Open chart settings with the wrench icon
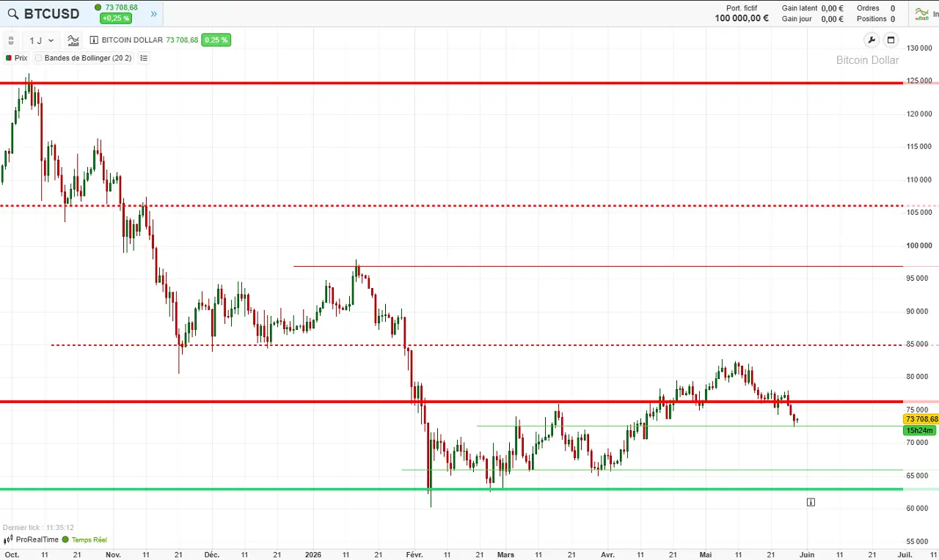This screenshot has height=560, width=939. [871, 40]
